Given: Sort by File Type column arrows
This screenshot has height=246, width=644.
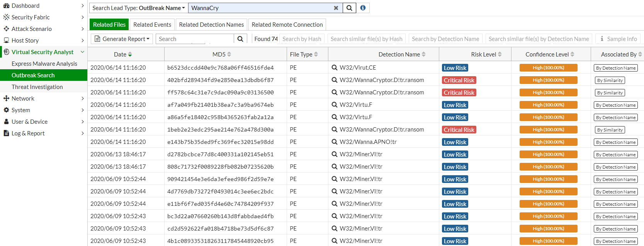Looking at the screenshot, I should pyautogui.click(x=316, y=55).
